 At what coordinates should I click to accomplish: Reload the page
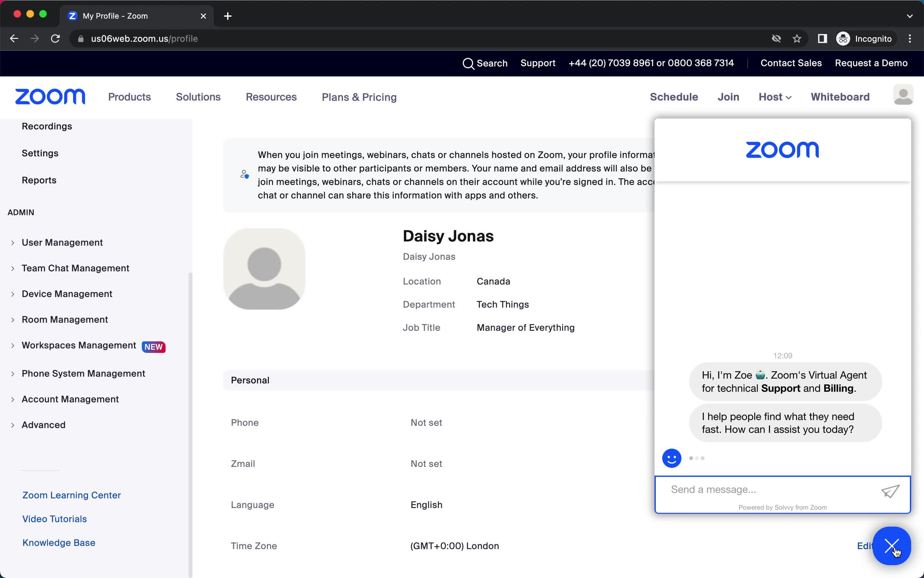point(56,39)
